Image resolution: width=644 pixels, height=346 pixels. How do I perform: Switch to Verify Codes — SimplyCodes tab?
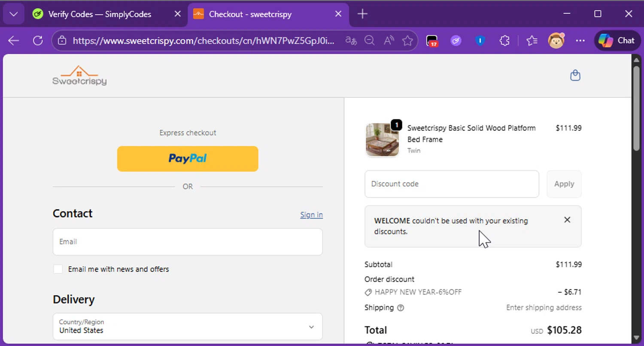coord(99,14)
